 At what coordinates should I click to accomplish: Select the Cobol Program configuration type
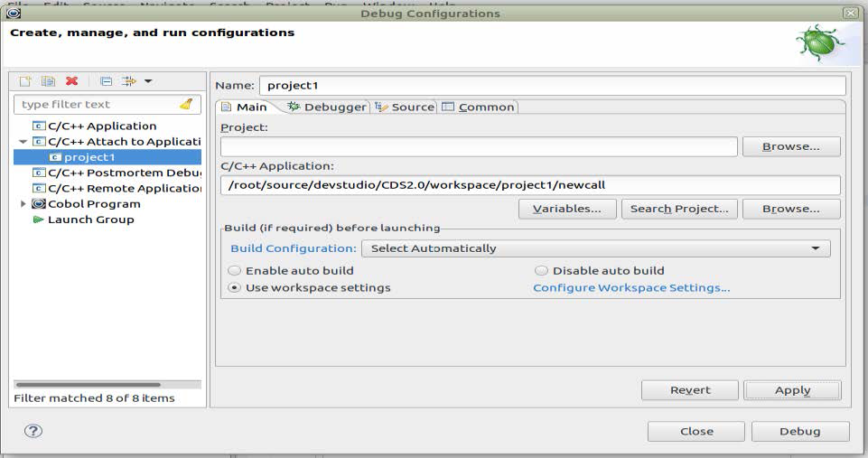[x=94, y=204]
